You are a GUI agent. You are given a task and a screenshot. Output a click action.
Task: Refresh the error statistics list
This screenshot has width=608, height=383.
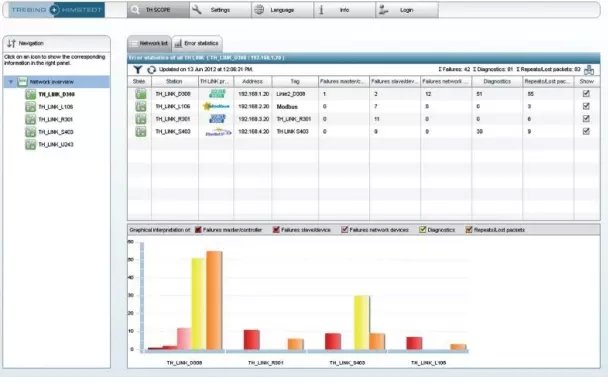[x=151, y=69]
